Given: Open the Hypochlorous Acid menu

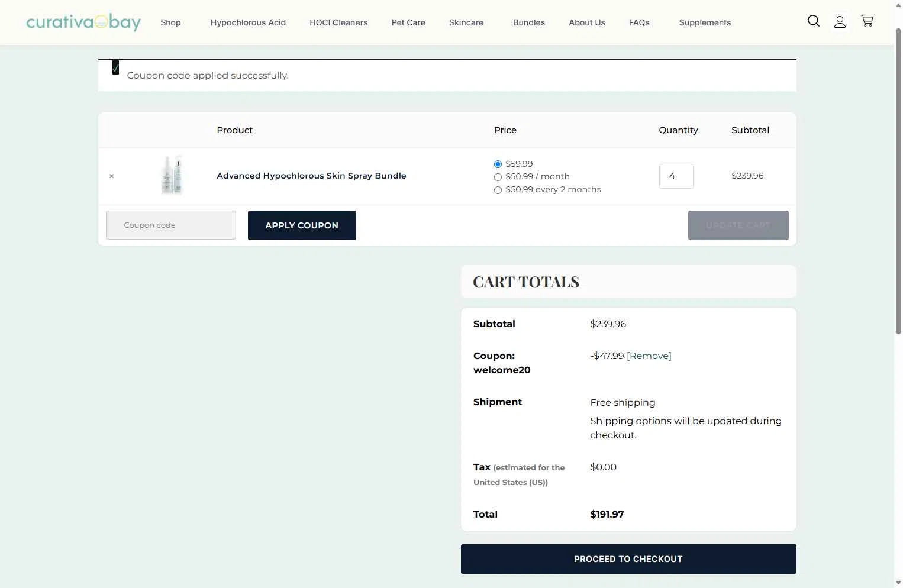Looking at the screenshot, I should point(248,22).
